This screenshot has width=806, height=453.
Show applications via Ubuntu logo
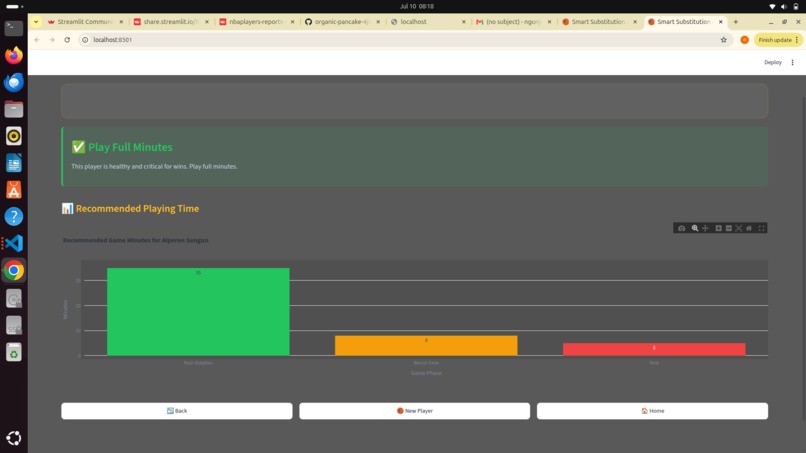(14, 438)
